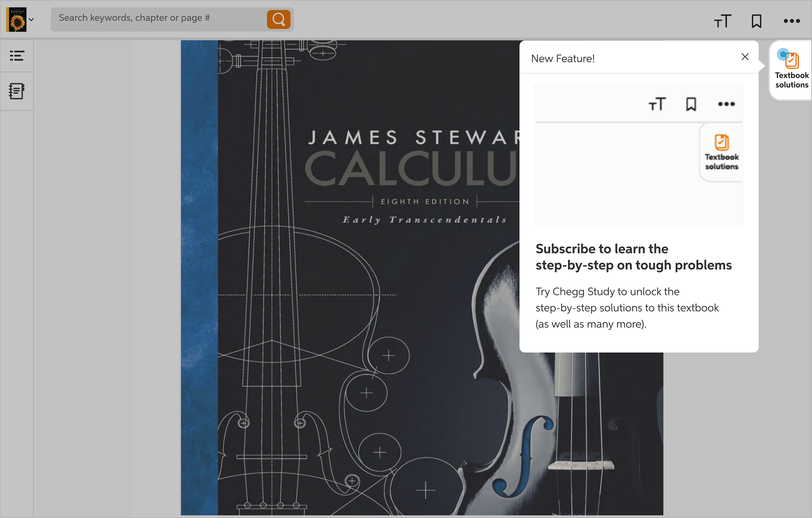
Task: Click the blue notification dot on Textbook solutions
Action: (x=783, y=54)
